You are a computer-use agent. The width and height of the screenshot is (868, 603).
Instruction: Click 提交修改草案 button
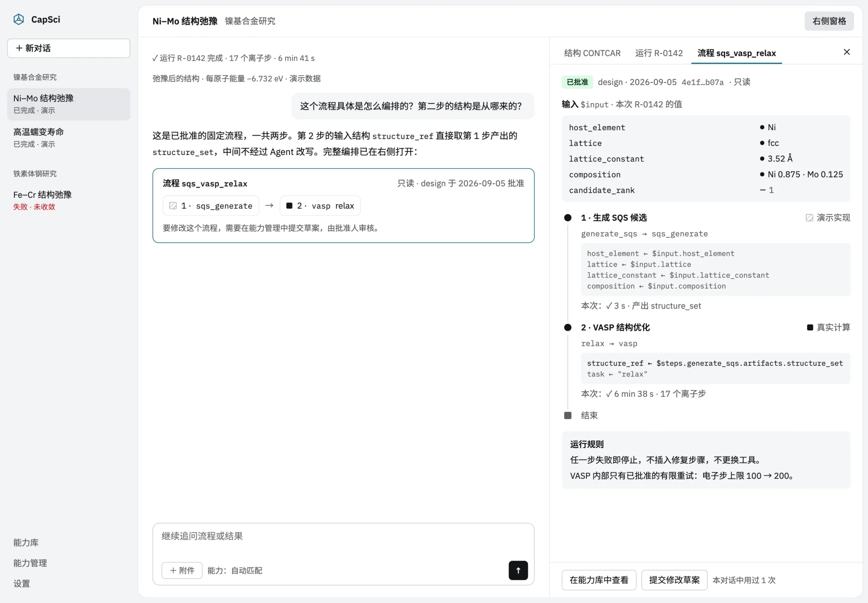pos(674,580)
